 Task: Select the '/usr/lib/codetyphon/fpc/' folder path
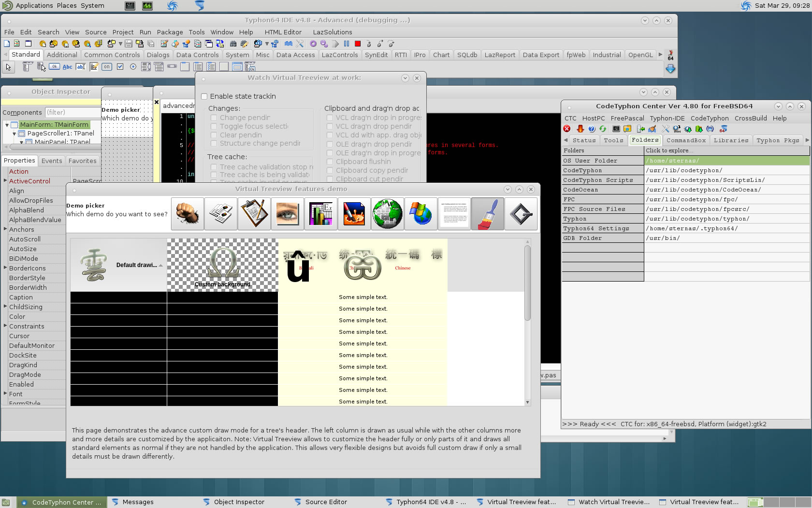pos(726,199)
